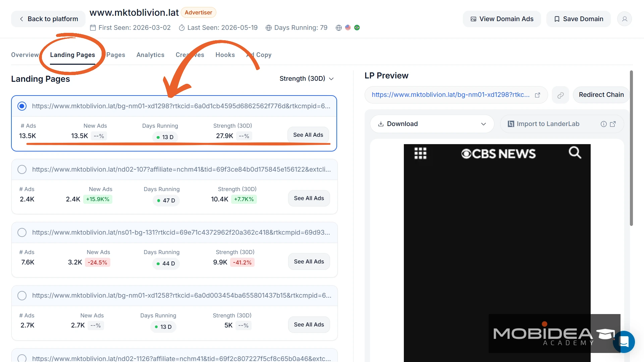
Task: Click the '+7.7K%' strength badge
Action: coord(244,199)
